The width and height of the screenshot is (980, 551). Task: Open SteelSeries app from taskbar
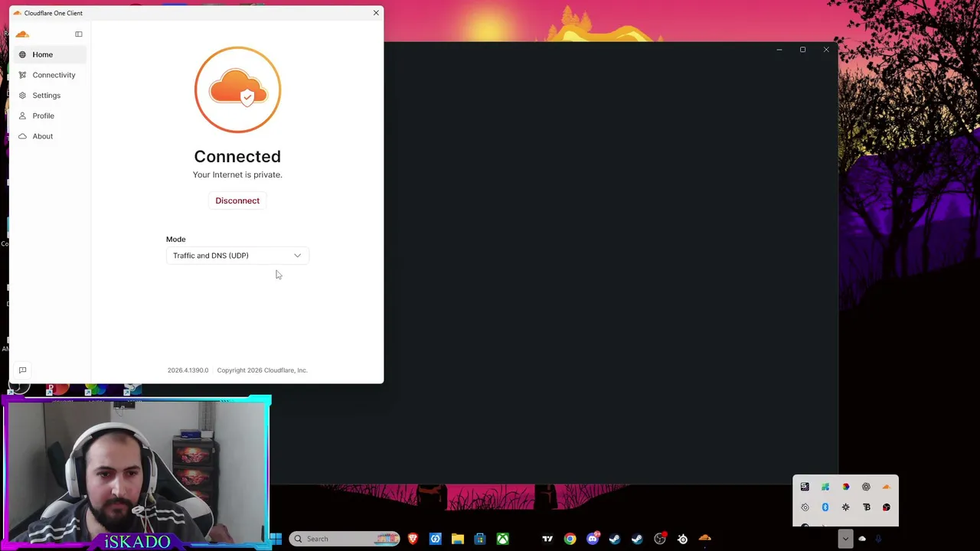coord(682,539)
